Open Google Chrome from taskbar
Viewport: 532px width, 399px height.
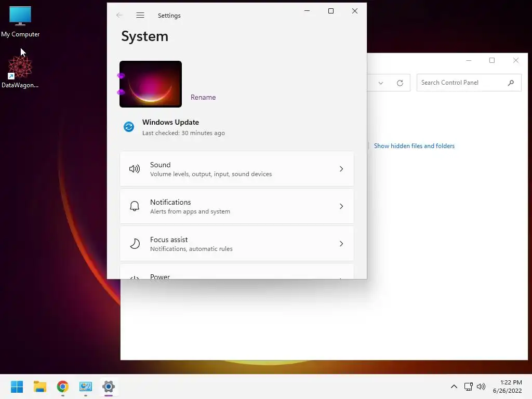pos(63,387)
